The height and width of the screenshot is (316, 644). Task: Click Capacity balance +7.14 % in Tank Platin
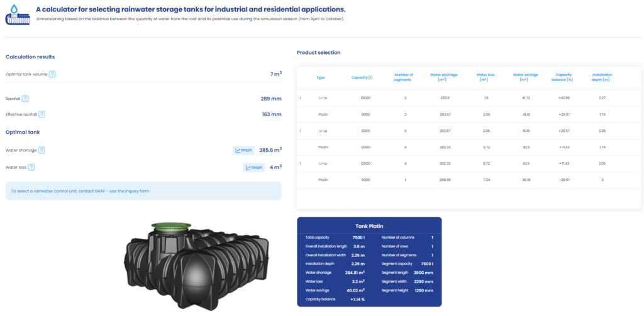(335, 299)
